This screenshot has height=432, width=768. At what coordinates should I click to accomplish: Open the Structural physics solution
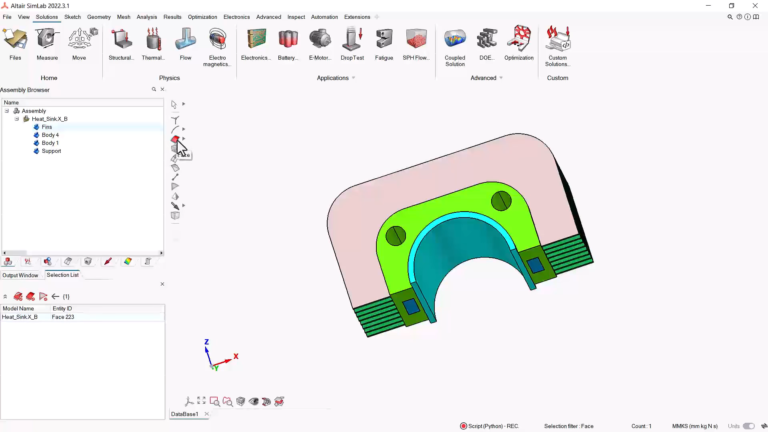point(121,44)
